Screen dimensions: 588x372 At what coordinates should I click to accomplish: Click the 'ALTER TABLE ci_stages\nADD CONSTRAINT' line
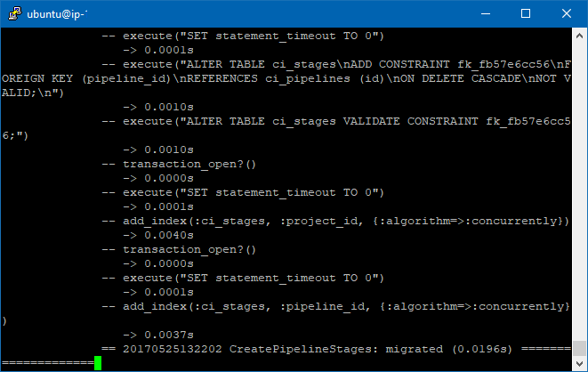(x=336, y=64)
